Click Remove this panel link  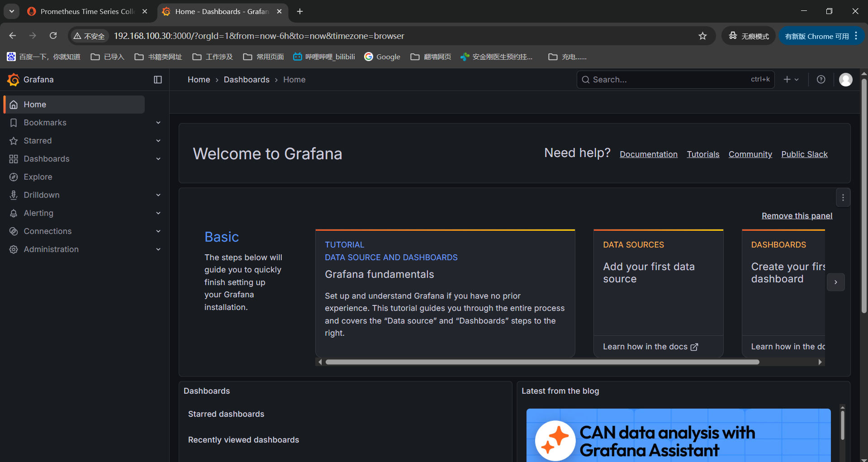797,216
